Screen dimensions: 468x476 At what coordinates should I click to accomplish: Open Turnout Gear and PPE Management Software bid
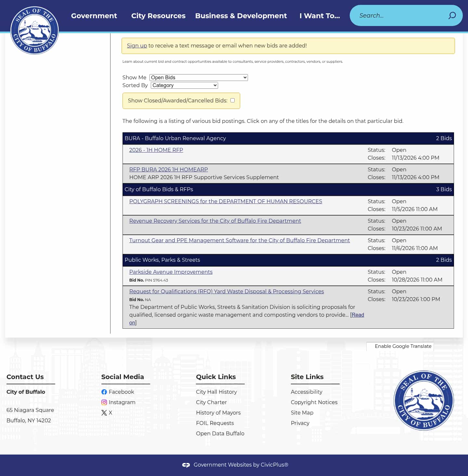(240, 240)
